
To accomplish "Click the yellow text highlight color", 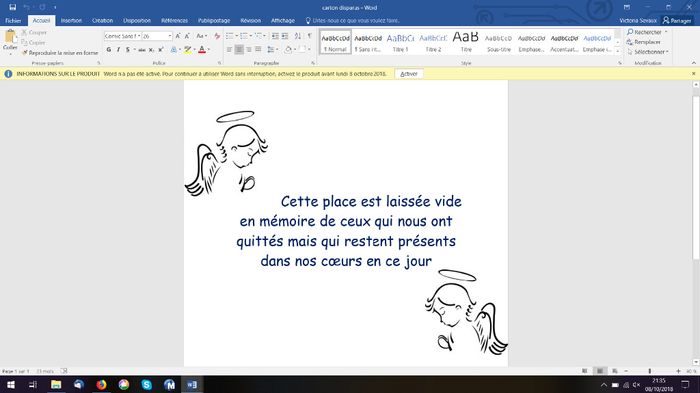I will pos(188,50).
